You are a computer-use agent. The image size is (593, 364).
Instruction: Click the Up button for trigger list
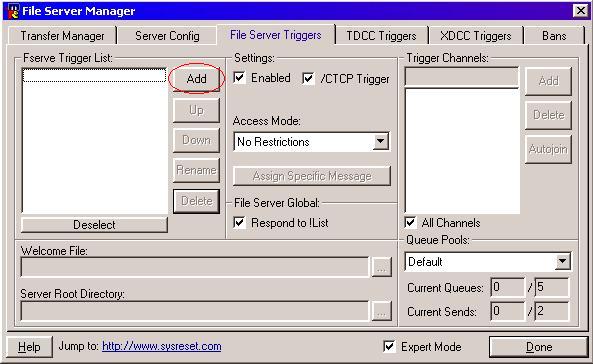(196, 110)
